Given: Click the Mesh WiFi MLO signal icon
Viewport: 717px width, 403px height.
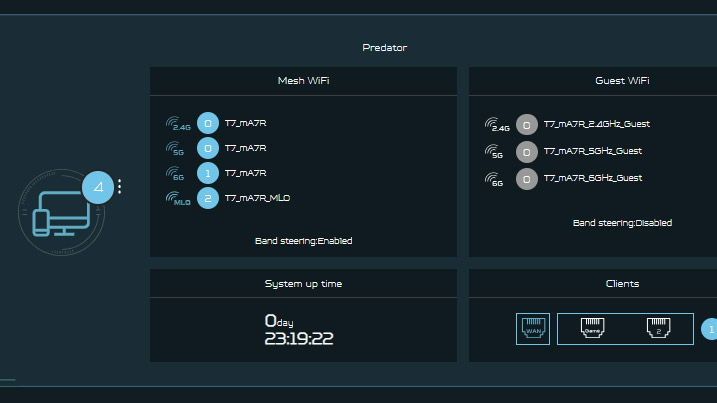Looking at the screenshot, I should pyautogui.click(x=177, y=199).
